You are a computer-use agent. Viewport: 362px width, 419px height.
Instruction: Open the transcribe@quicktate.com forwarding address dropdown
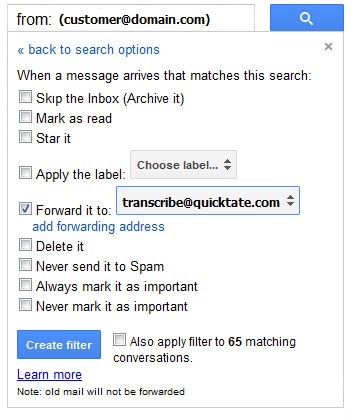click(208, 201)
